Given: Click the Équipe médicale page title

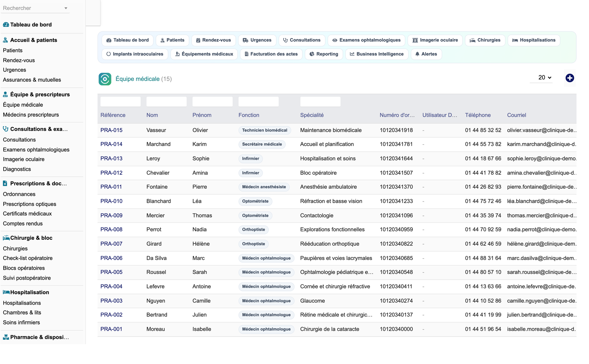Looking at the screenshot, I should coord(137,79).
